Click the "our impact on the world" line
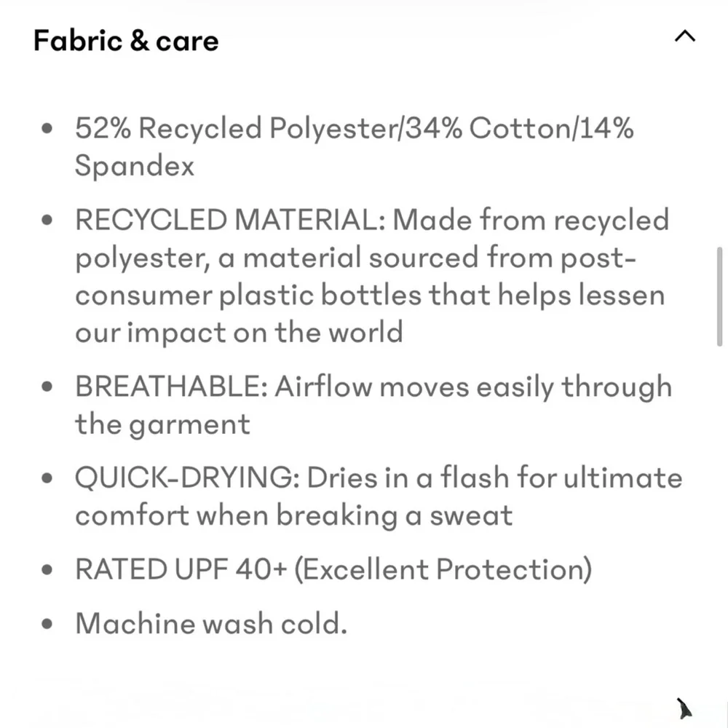728x728 pixels. click(239, 333)
